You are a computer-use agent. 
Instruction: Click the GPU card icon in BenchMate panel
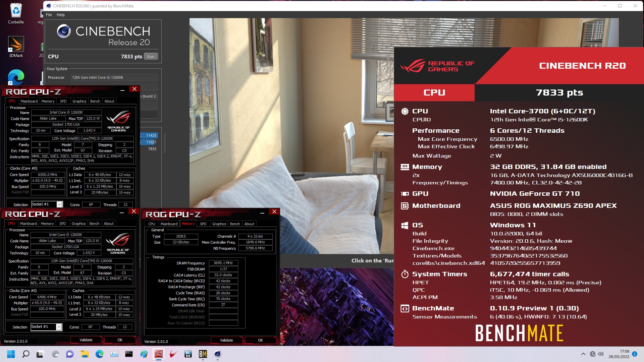click(x=405, y=194)
